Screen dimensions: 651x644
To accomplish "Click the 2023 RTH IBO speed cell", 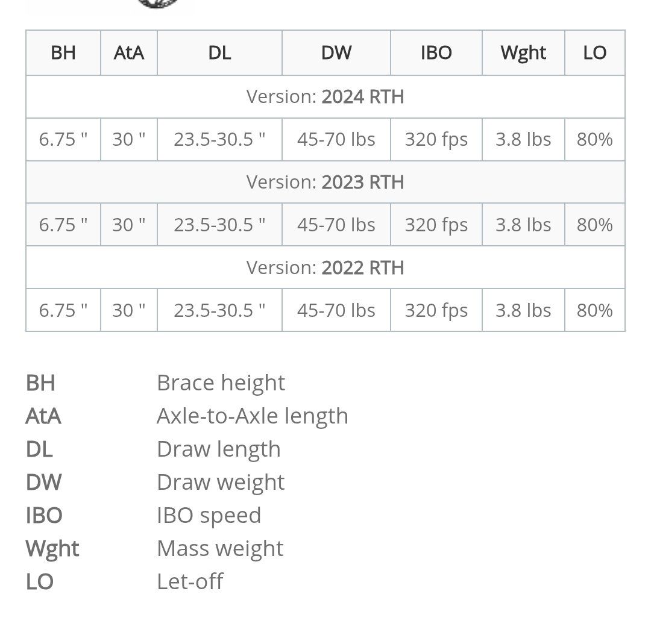I will pos(436,225).
